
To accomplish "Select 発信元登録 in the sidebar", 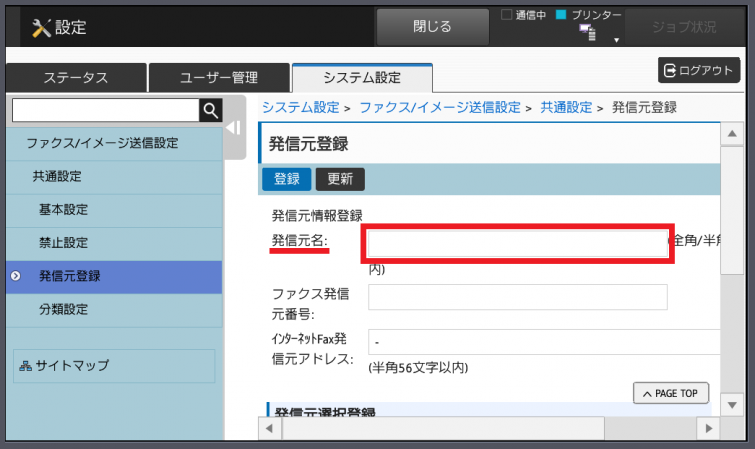I will [114, 276].
